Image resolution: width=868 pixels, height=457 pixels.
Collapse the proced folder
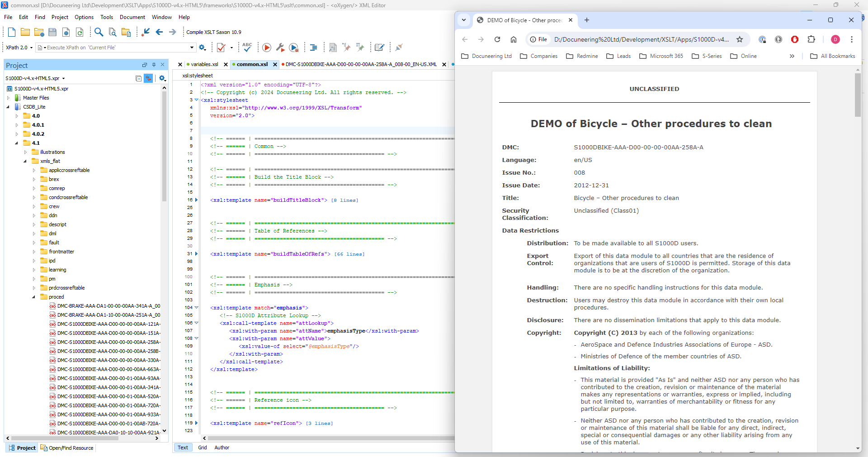click(x=33, y=297)
